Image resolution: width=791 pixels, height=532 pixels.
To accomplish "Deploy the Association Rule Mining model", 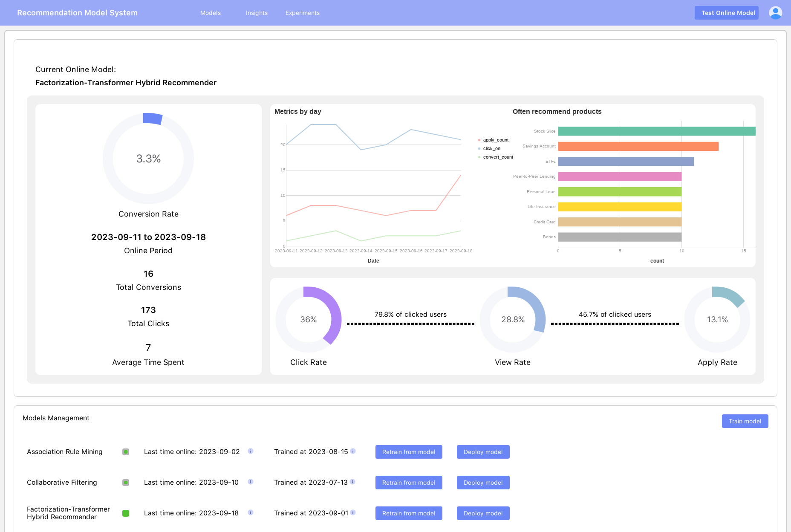I will (483, 452).
